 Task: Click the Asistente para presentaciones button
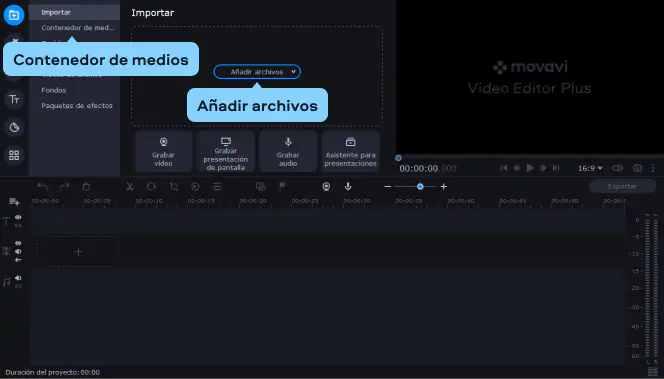click(350, 151)
